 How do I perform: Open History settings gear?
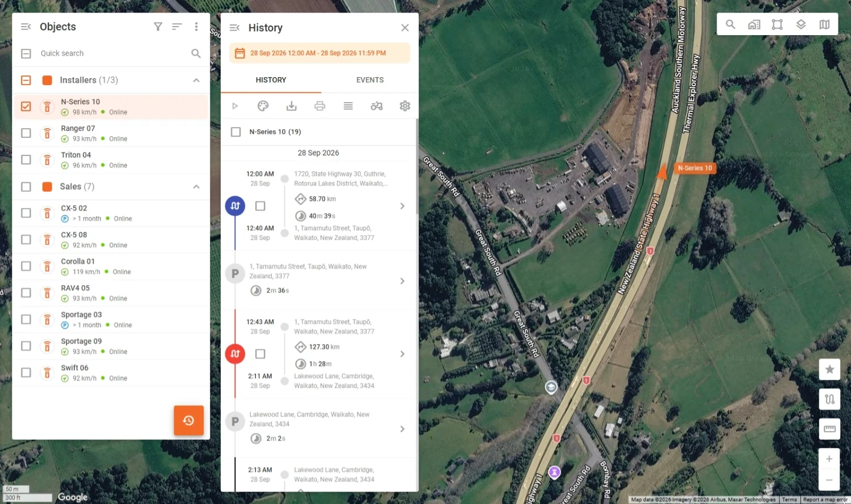pyautogui.click(x=405, y=106)
